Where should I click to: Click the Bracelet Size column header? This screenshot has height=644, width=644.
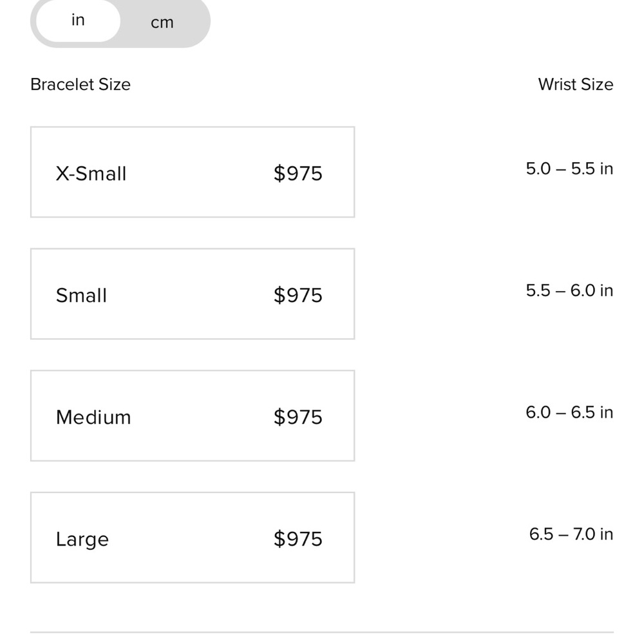tap(80, 84)
